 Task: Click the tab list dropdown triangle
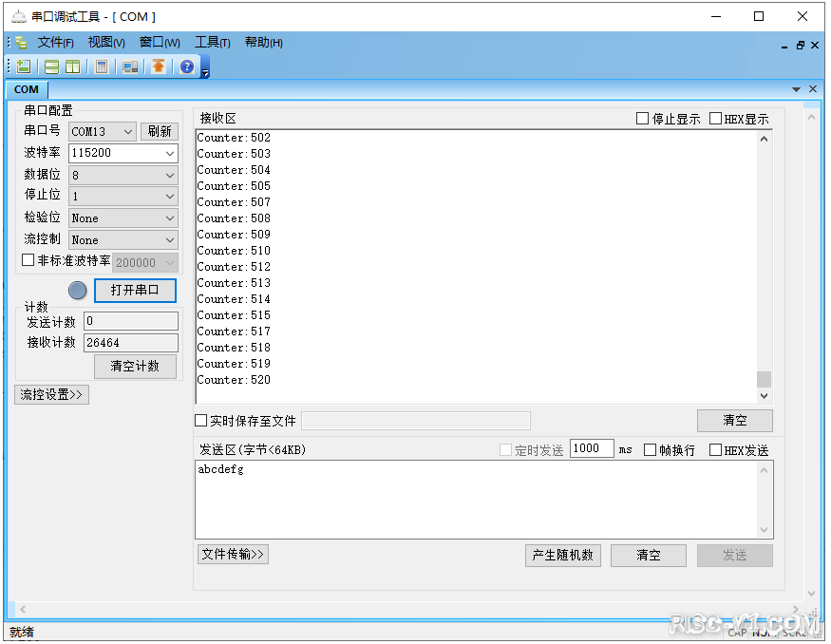click(796, 89)
